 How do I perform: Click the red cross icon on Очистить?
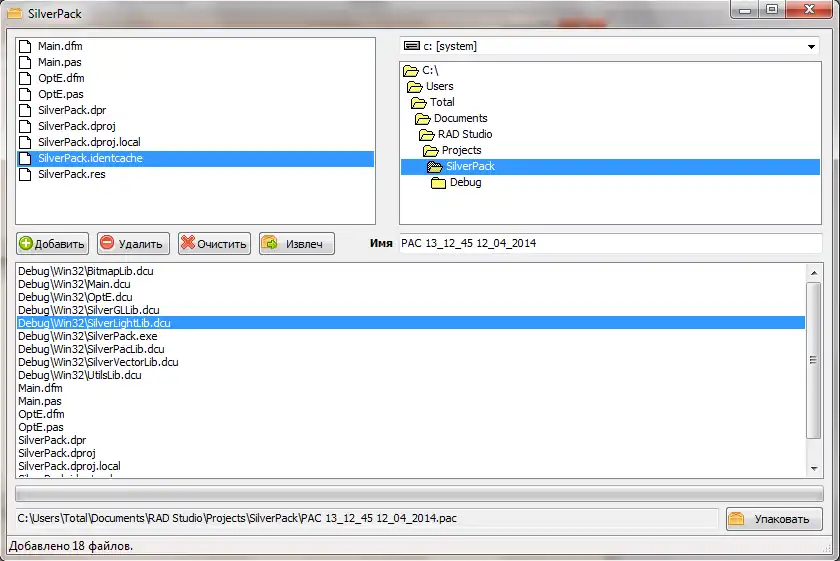tap(188, 243)
